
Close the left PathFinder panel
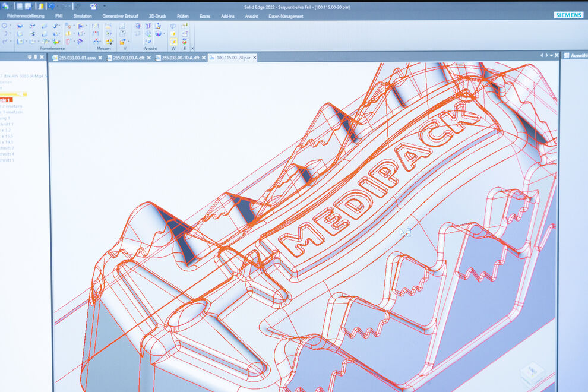click(x=43, y=57)
